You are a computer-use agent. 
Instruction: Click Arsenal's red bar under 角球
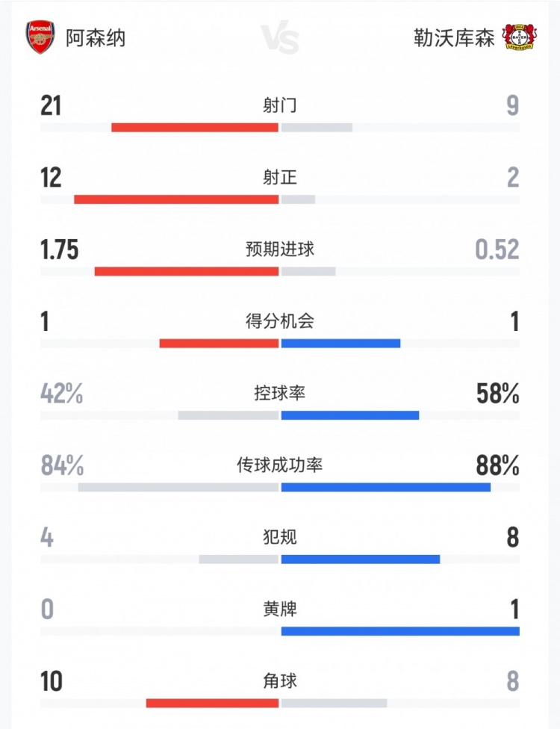(x=212, y=703)
